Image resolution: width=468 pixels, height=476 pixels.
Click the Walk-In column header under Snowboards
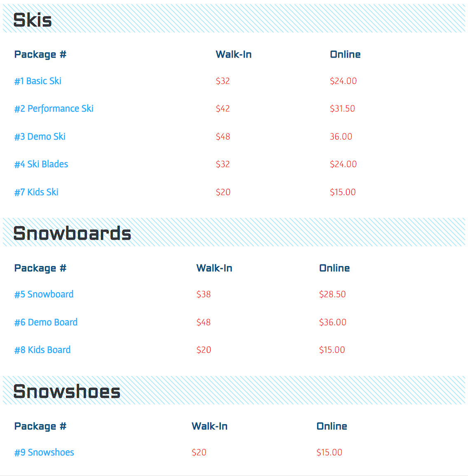point(214,268)
